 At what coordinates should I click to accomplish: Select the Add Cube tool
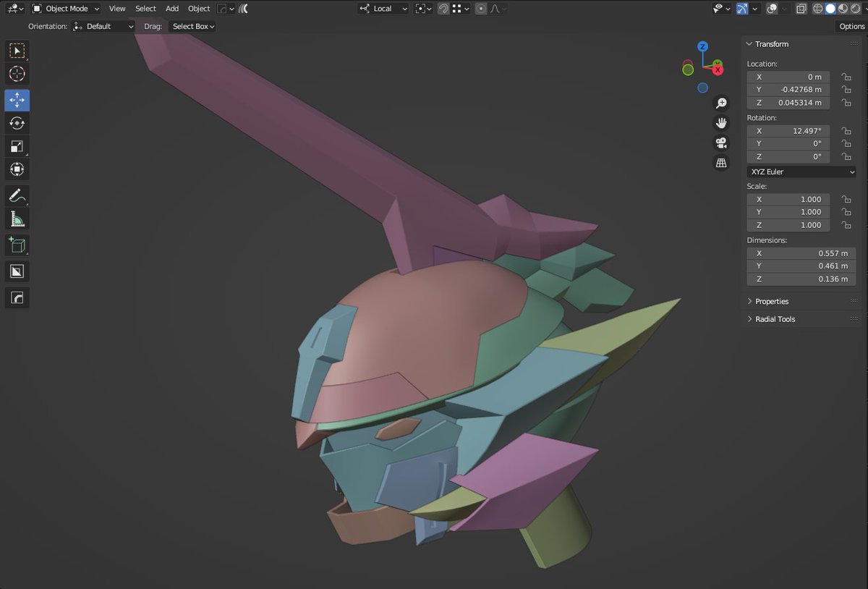point(17,245)
